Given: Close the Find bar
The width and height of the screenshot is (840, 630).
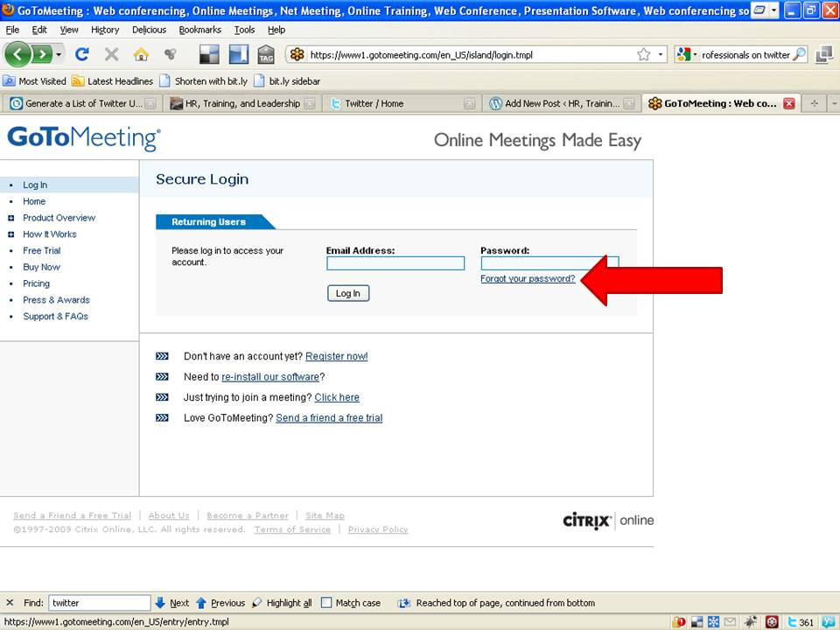Looking at the screenshot, I should [x=10, y=603].
